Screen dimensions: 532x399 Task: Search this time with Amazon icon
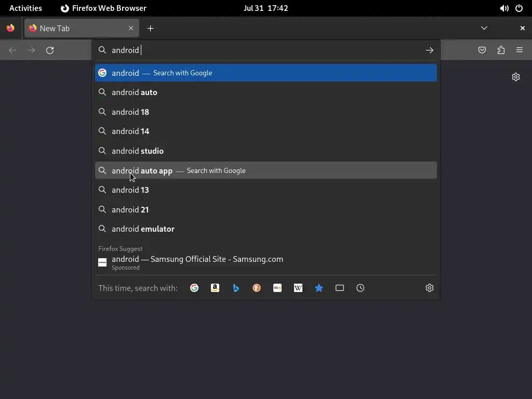coord(215,288)
